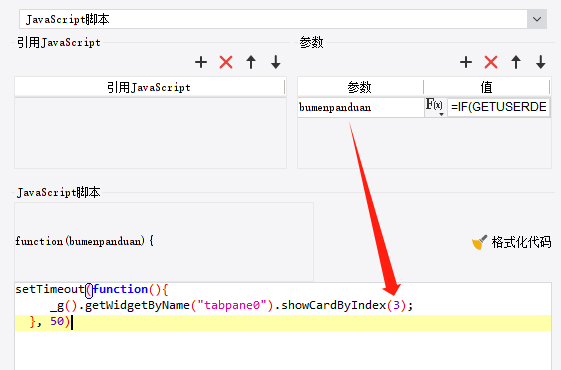561x370 pixels.
Task: Move the selected parameter up
Action: pos(516,62)
